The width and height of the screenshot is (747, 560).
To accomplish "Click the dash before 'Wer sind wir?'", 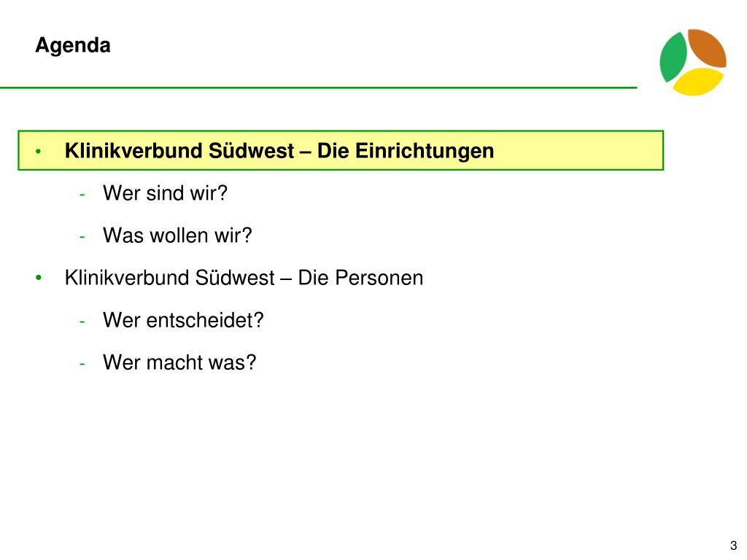I will tap(82, 195).
